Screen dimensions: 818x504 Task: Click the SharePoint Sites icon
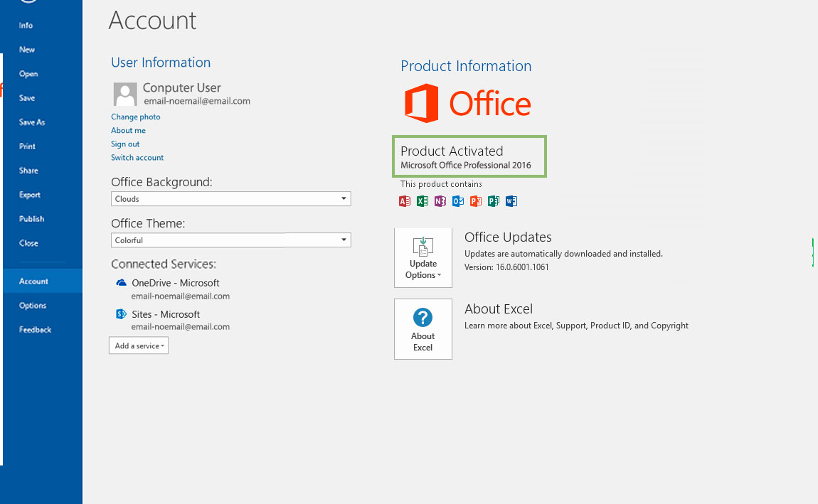coord(121,314)
